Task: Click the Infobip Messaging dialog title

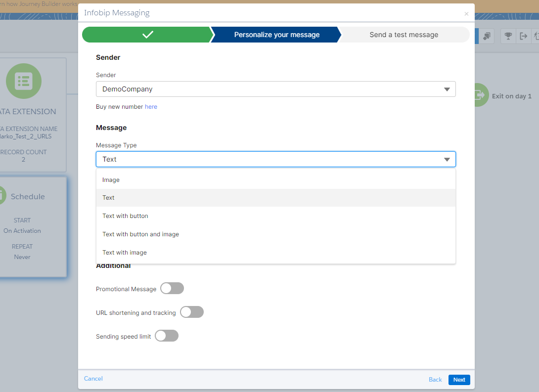Action: click(117, 13)
